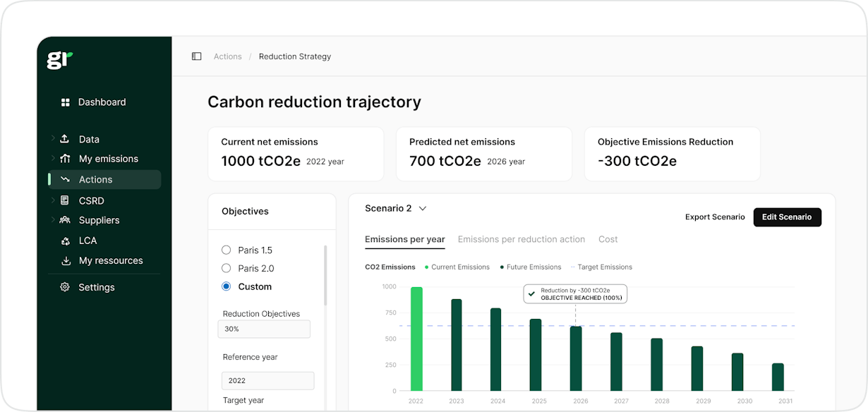Screen dimensions: 868x412
Task: Expand the Suppliers section chevron
Action: pos(53,220)
